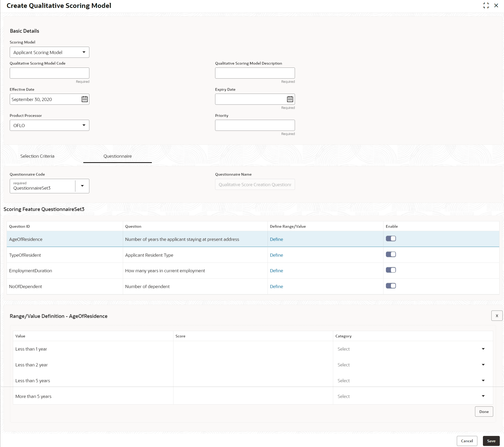The image size is (504, 447).
Task: Focus the Qualitative Scoring Model Description field
Action: point(255,73)
